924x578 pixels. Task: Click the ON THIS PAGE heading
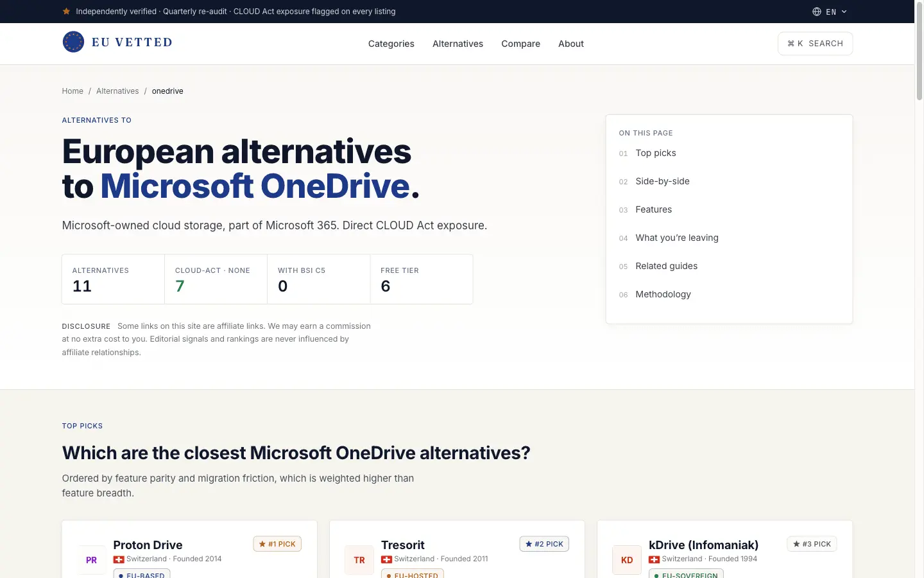[646, 133]
